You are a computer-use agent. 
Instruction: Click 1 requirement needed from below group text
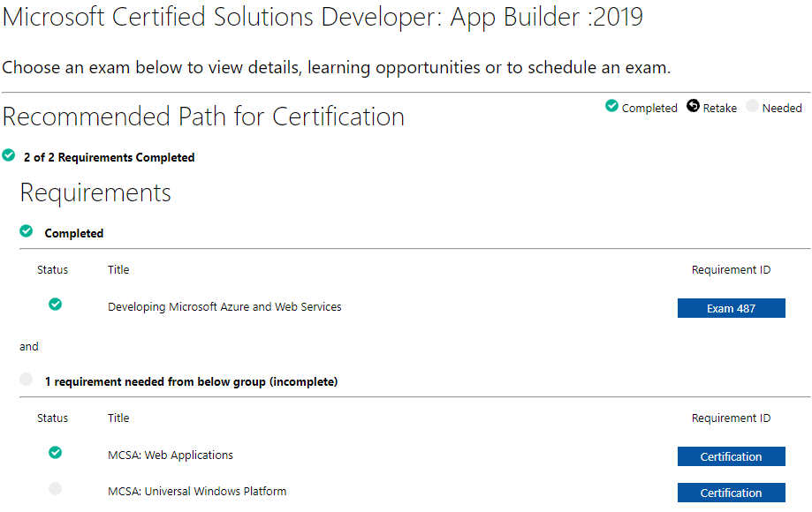(x=191, y=381)
